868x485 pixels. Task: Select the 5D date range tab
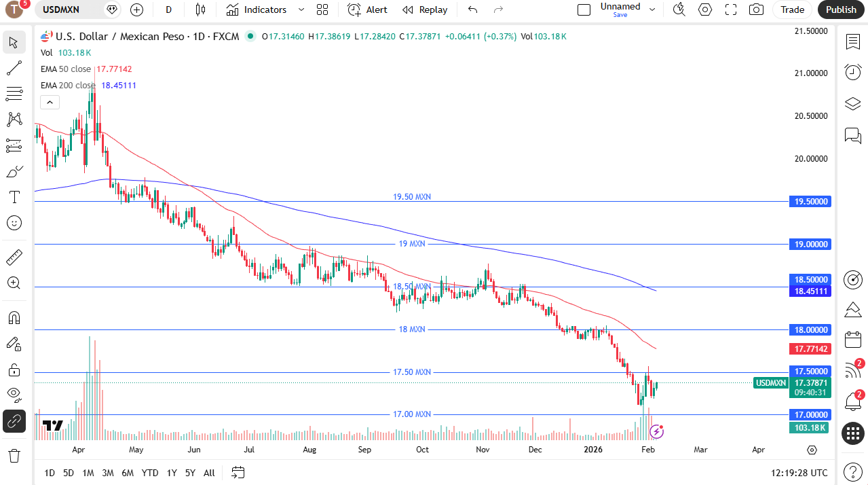coord(69,473)
